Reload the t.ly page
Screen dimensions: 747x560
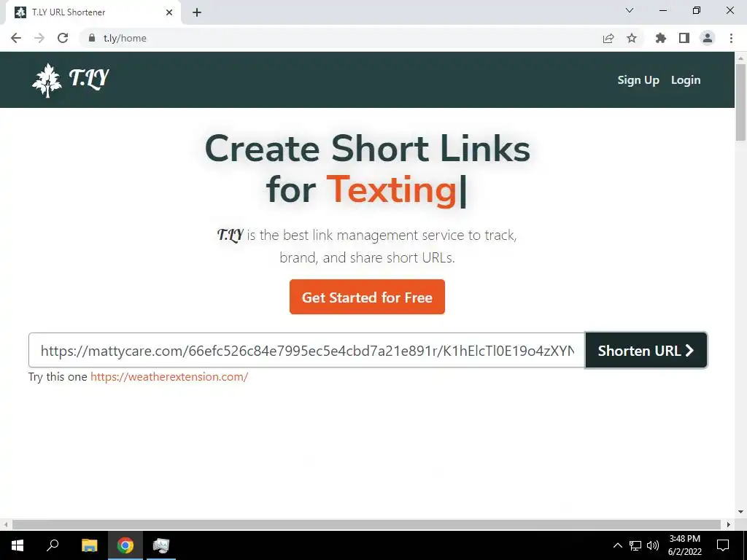tap(63, 38)
